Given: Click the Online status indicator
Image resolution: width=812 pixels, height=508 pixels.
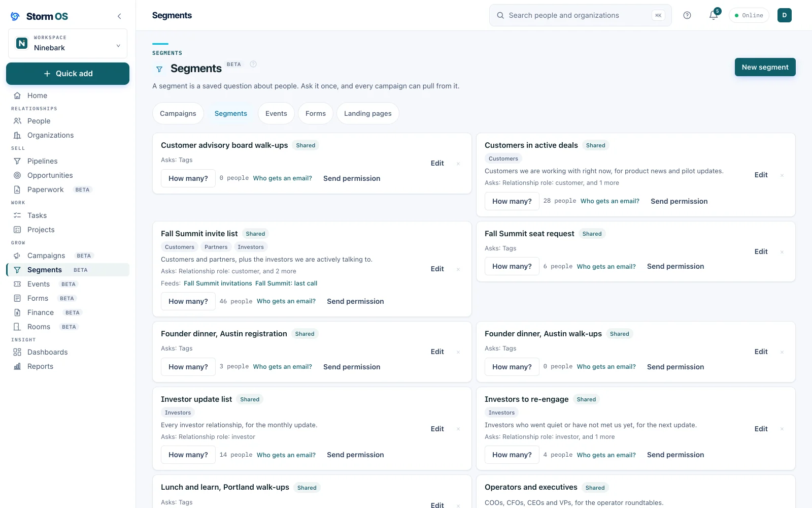Looking at the screenshot, I should [x=749, y=15].
